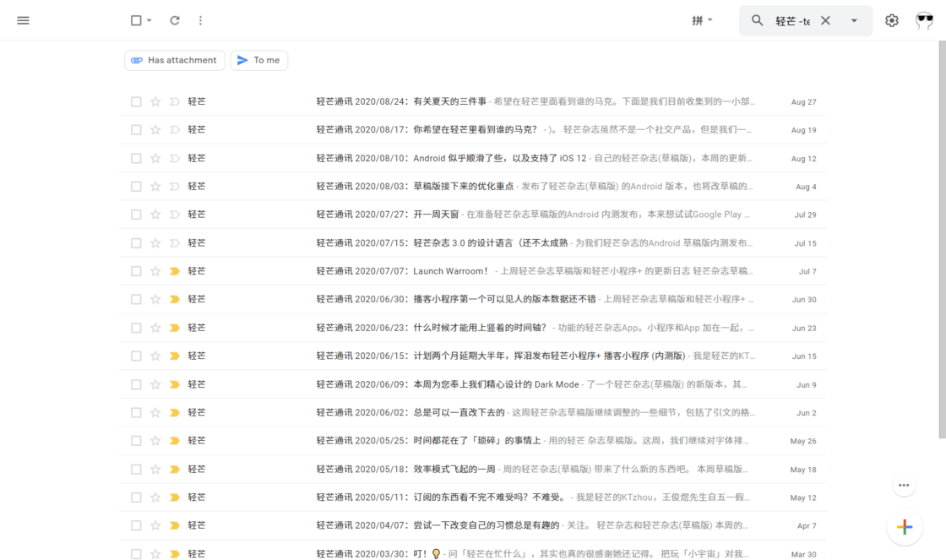Star the Aug 12 email

(x=155, y=158)
